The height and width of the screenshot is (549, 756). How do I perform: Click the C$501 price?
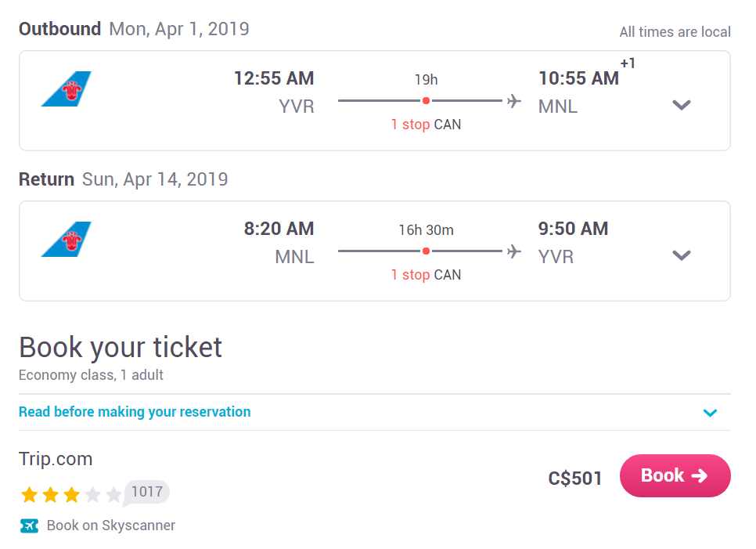coord(574,479)
